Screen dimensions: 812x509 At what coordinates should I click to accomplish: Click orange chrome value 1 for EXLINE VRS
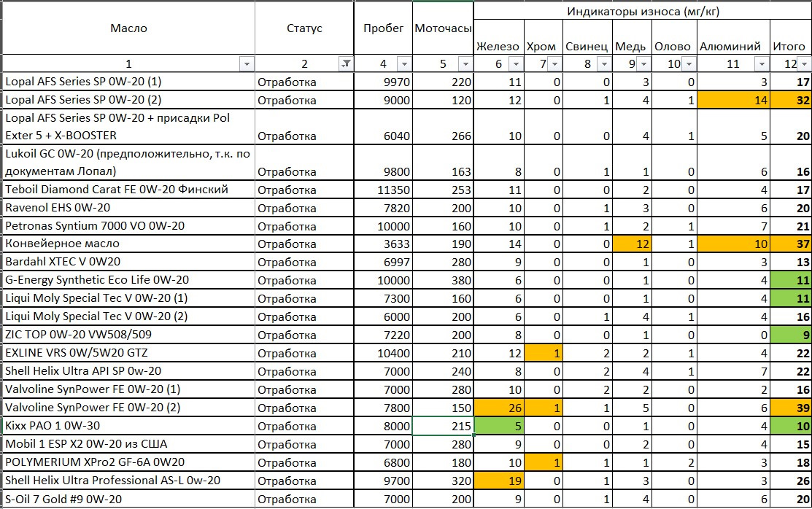(544, 353)
